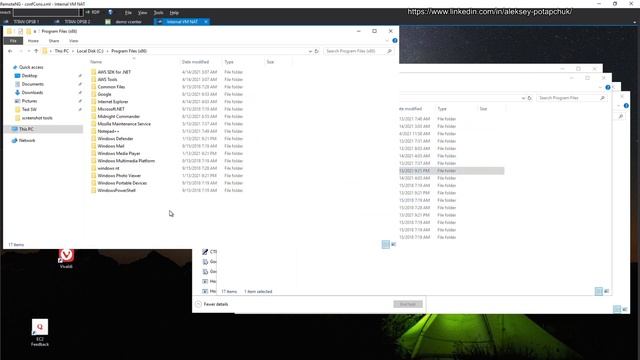Go up one folder level with up arrow
The width and height of the screenshot is (640, 360).
(36, 51)
